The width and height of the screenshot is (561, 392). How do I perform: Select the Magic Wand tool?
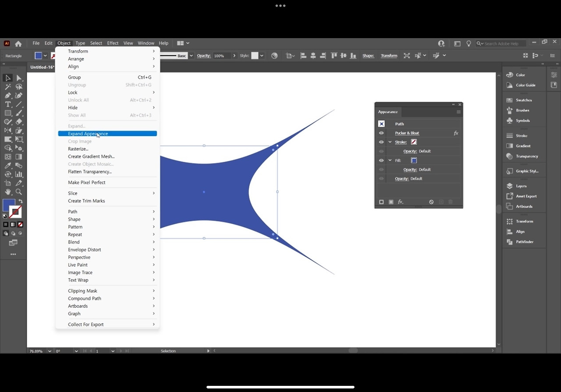[x=8, y=87]
